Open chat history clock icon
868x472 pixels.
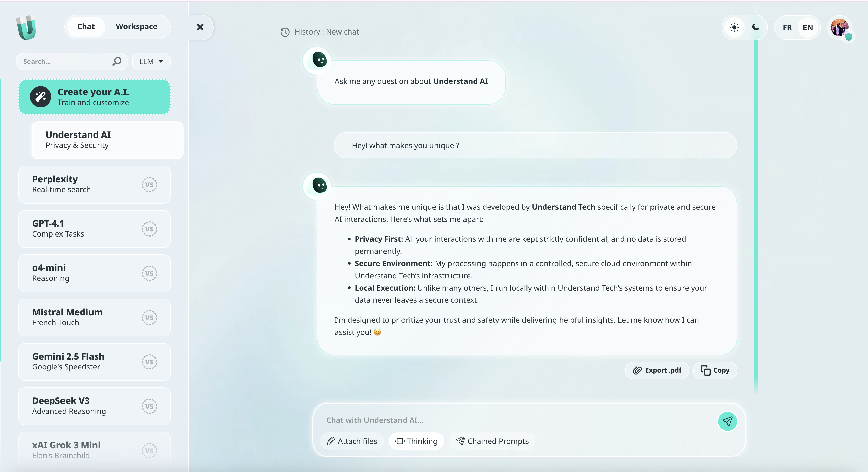(x=285, y=32)
